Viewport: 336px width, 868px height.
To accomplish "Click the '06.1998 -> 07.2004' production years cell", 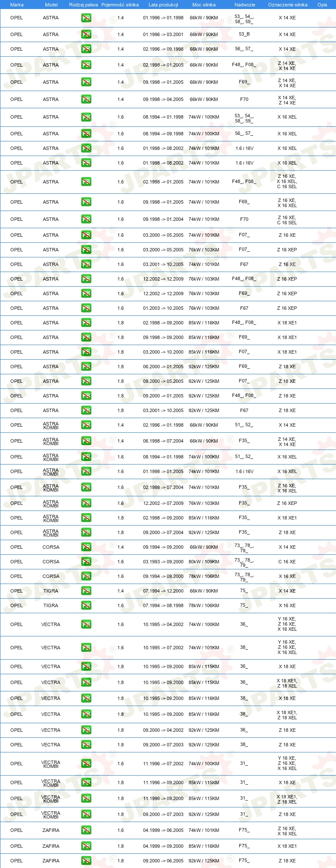I will tap(163, 441).
